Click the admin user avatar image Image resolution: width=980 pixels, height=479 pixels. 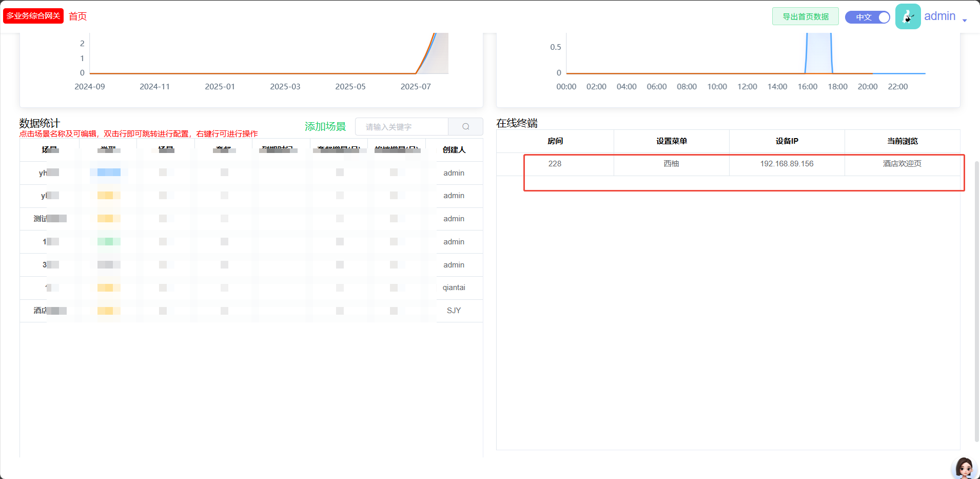coord(908,16)
